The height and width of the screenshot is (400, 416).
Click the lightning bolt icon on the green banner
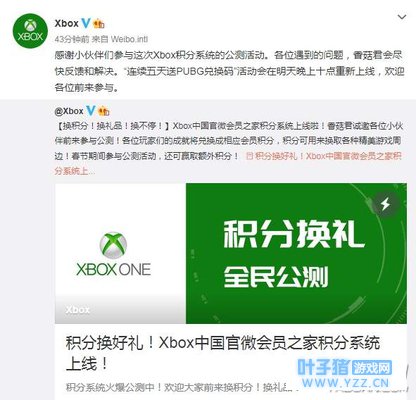pyautogui.click(x=386, y=204)
